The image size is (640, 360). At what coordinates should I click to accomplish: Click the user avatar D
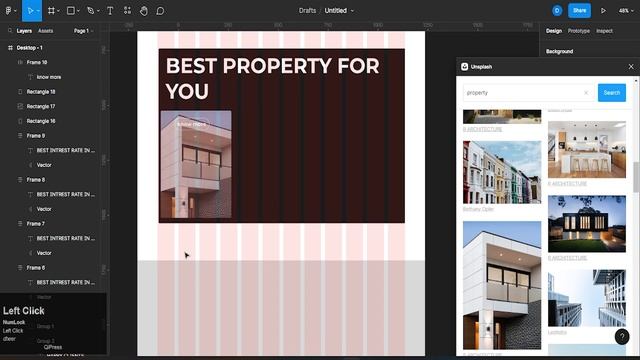[557, 11]
